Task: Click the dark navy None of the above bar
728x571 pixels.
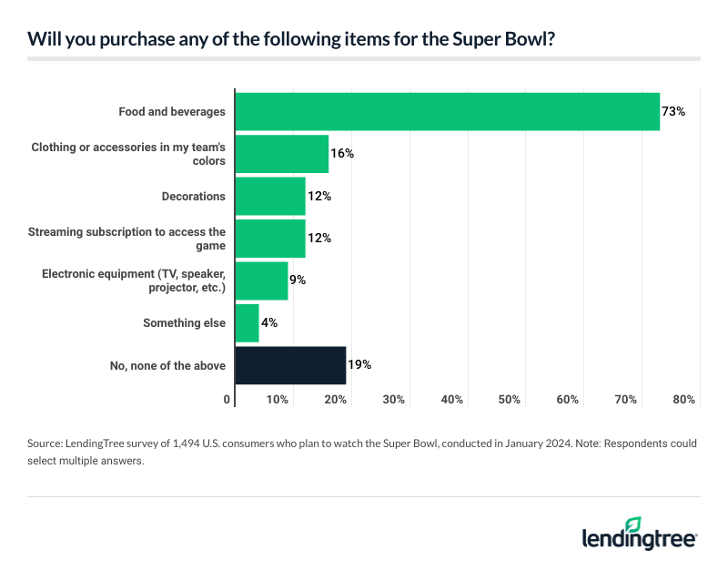Action: 290,365
